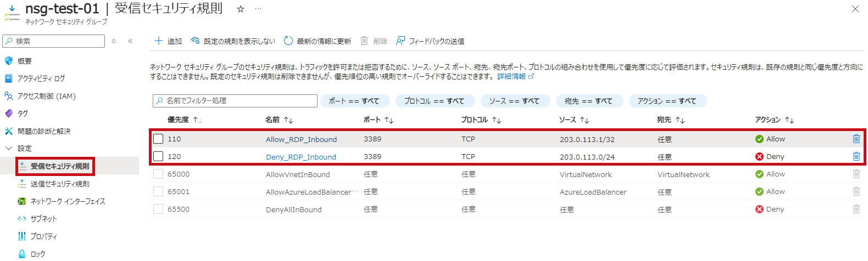Sort by 宛先 column
Screen dimensions: 868x261
point(670,120)
